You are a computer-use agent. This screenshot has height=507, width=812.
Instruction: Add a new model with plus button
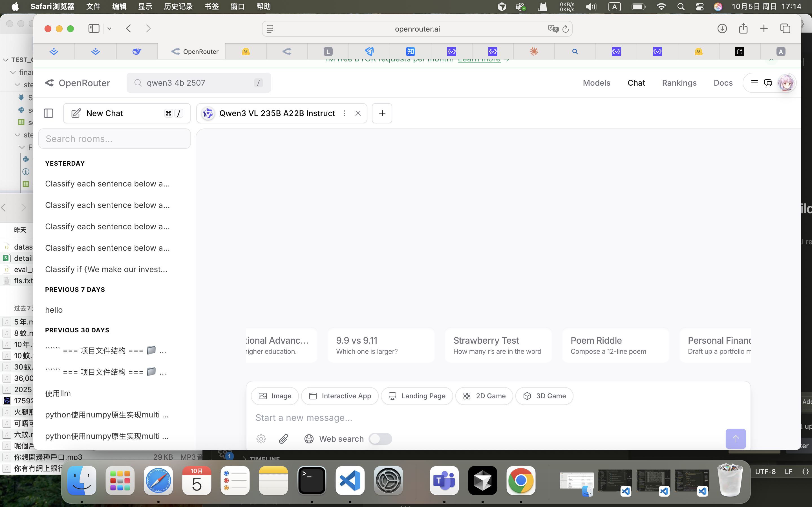(382, 113)
